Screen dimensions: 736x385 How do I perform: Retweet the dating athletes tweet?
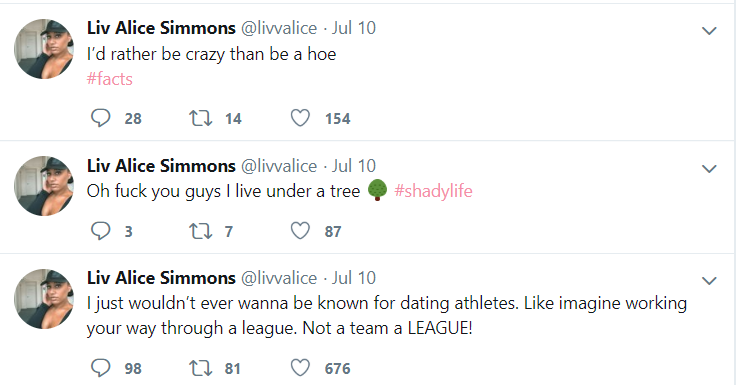tap(200, 368)
